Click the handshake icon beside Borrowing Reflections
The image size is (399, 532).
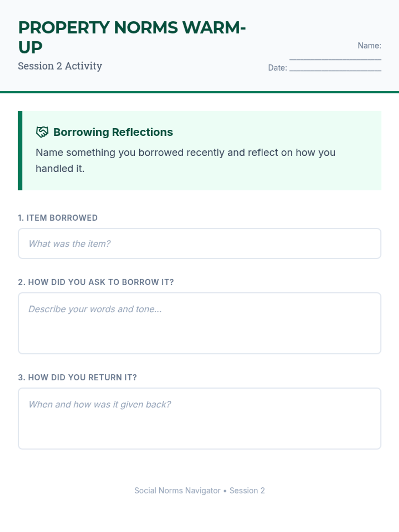[x=42, y=132]
